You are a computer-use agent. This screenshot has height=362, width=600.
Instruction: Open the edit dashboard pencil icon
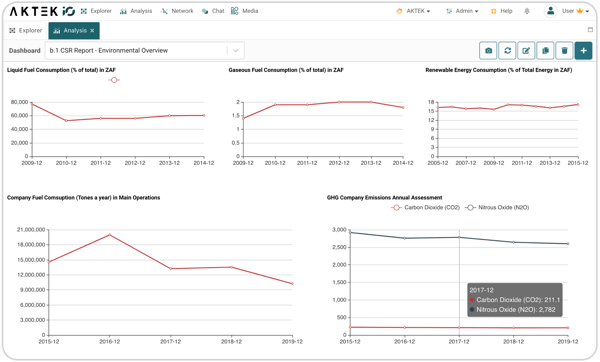(526, 51)
